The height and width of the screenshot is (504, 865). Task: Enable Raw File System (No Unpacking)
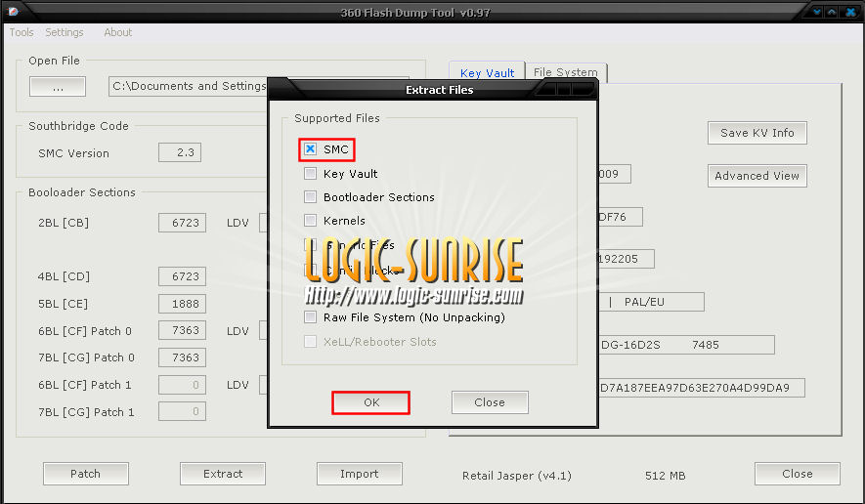(x=311, y=317)
